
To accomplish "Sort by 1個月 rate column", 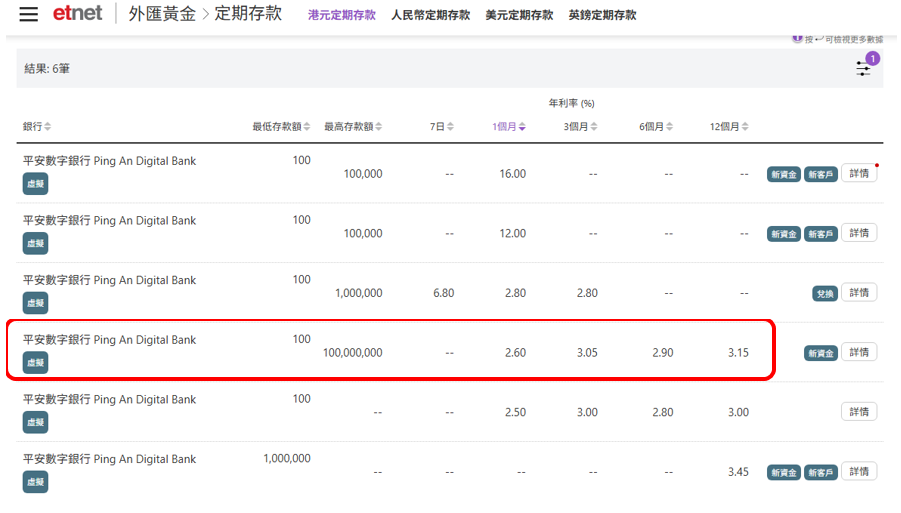I will [x=509, y=126].
